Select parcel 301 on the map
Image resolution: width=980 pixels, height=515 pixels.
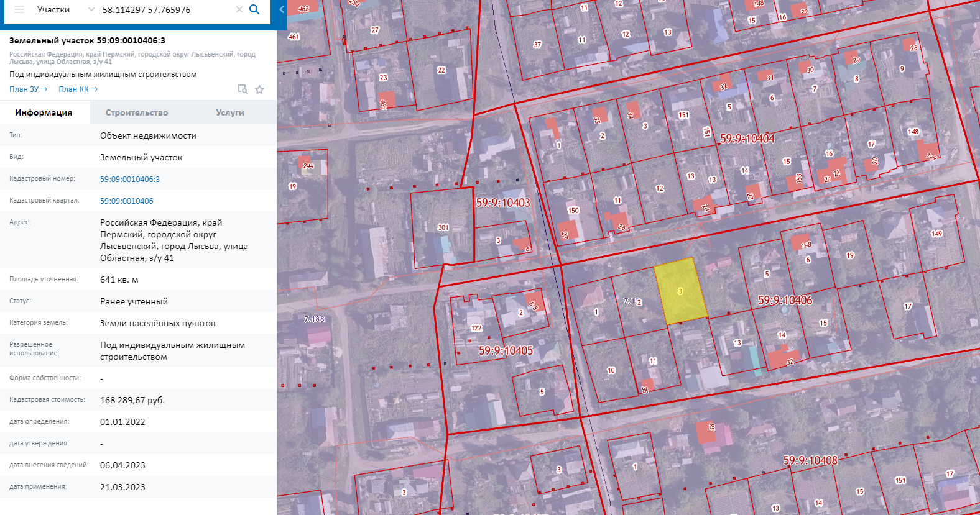(443, 227)
